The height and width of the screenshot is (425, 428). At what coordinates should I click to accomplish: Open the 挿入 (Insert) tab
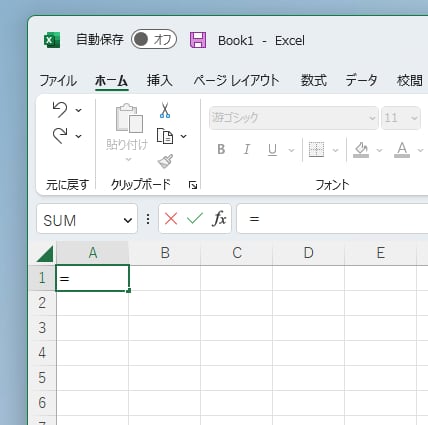pos(160,81)
